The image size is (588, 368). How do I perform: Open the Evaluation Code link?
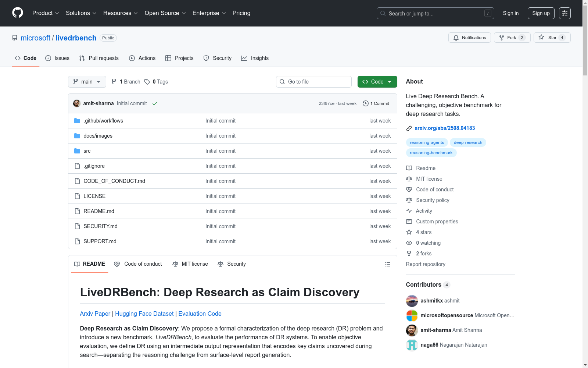[x=200, y=314]
